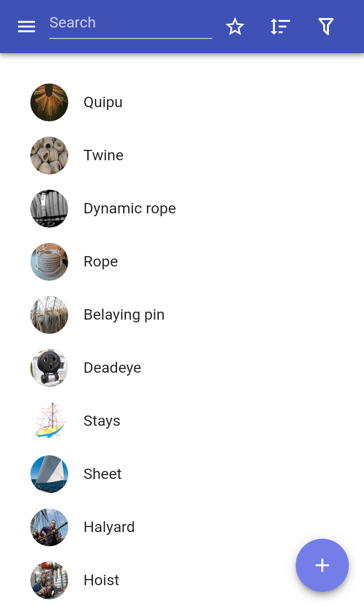364x607 pixels.
Task: Select the Rope coil thumbnail
Action: pos(49,262)
